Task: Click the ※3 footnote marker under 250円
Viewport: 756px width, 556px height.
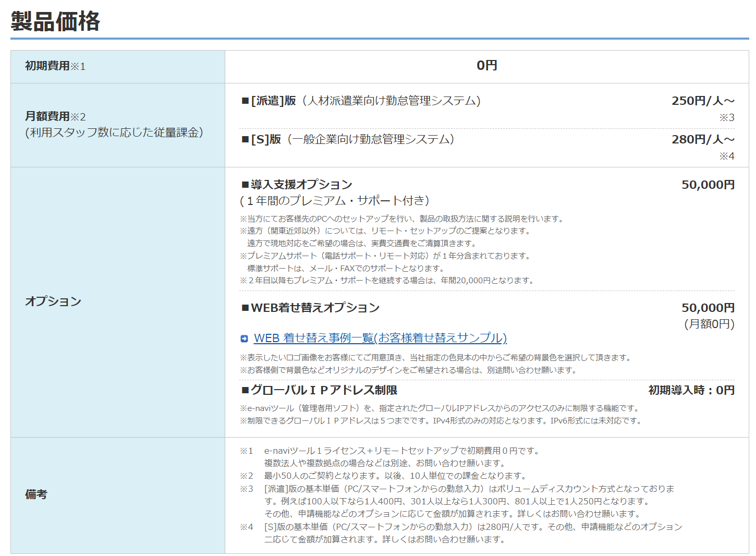Action: [726, 117]
